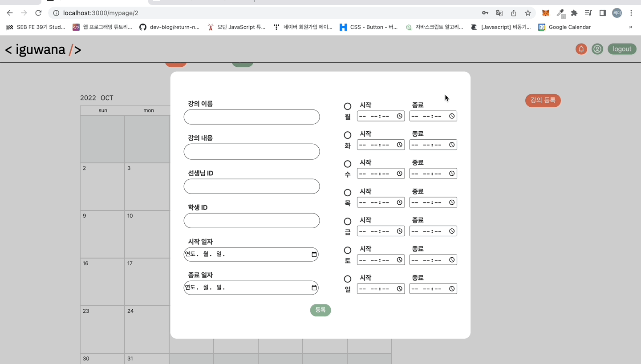Click clock icon in 일 종료 time field
The height and width of the screenshot is (364, 641).
pos(452,289)
